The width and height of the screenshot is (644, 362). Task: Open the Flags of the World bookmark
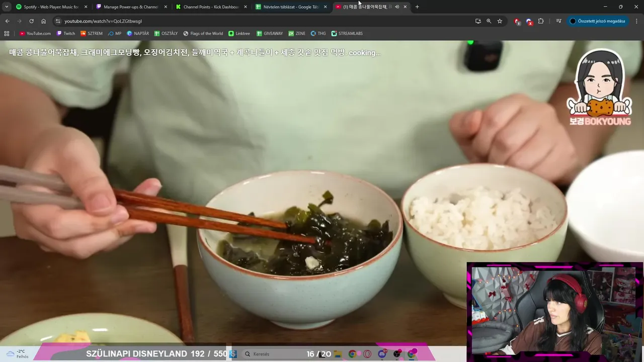click(203, 33)
